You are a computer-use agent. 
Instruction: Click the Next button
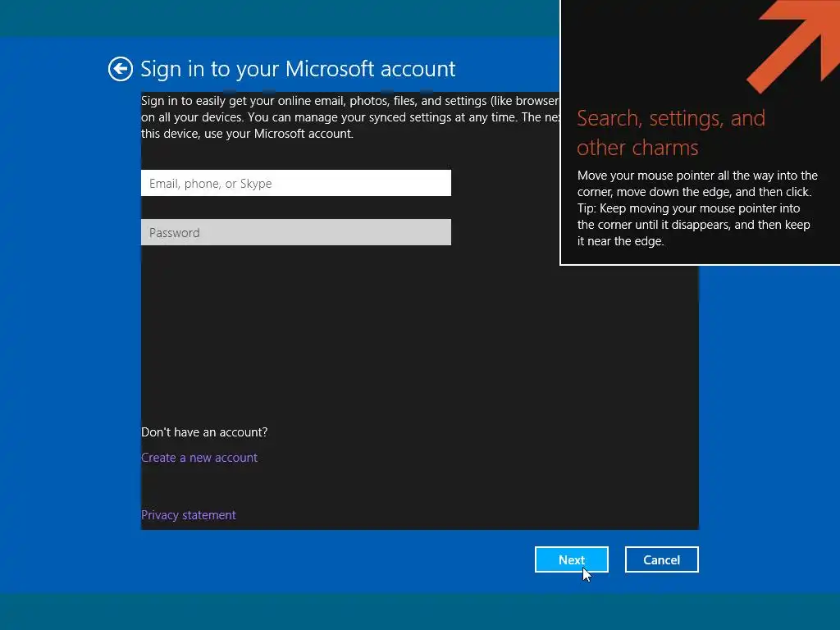point(572,559)
